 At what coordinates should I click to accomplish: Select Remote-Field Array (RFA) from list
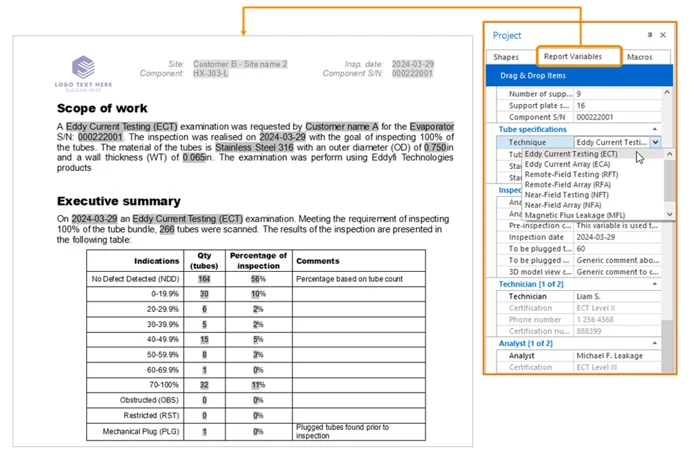(568, 185)
